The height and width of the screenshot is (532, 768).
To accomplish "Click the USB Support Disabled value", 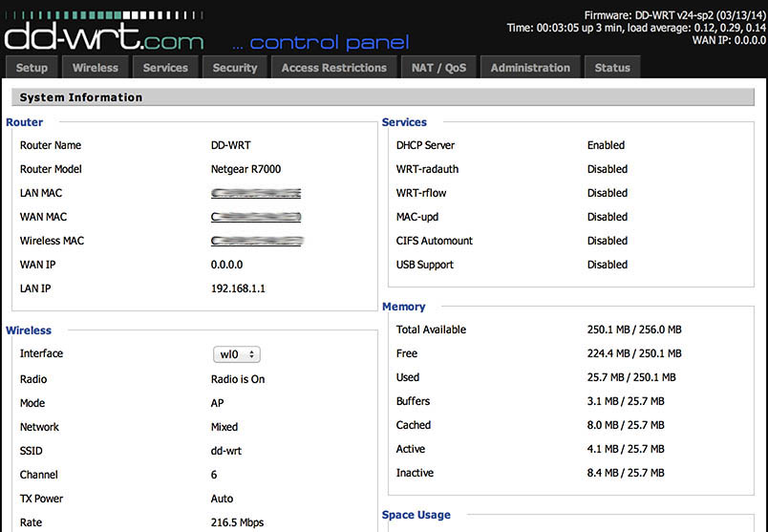I will (x=608, y=265).
